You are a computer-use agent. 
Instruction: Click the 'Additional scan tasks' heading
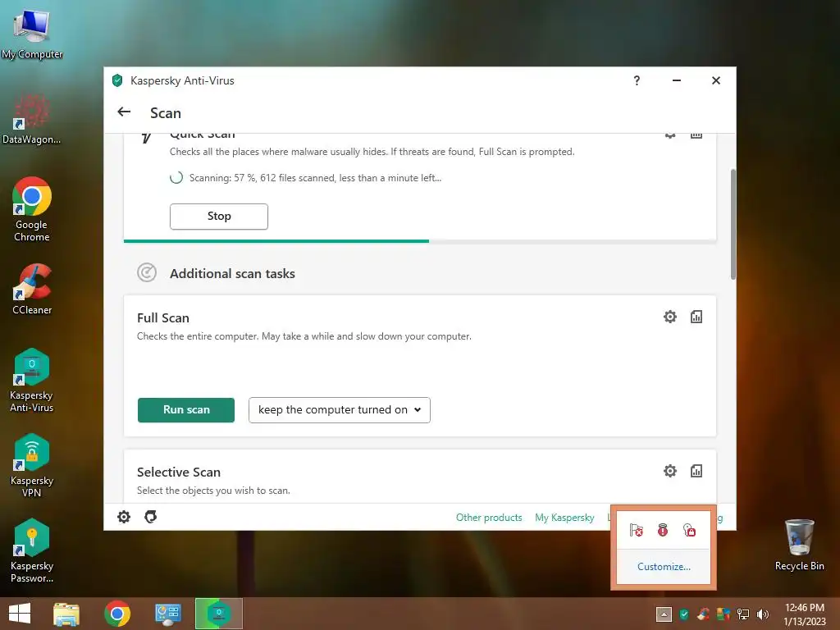(x=232, y=273)
